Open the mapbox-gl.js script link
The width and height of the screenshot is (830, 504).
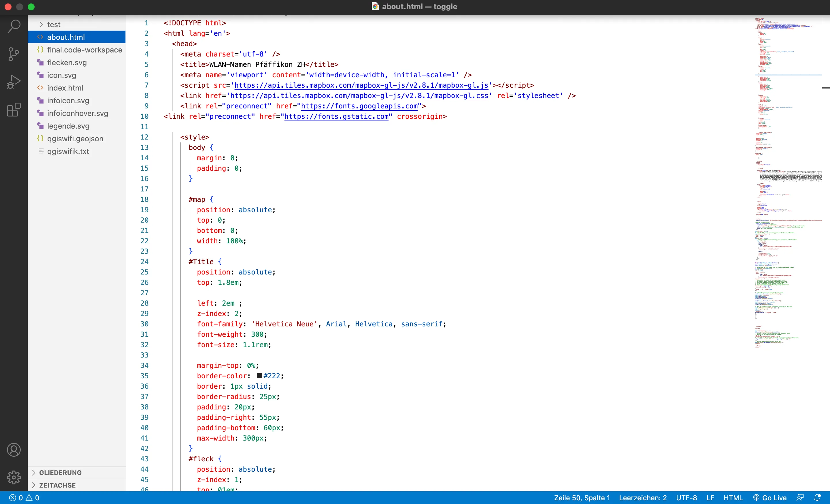click(361, 85)
